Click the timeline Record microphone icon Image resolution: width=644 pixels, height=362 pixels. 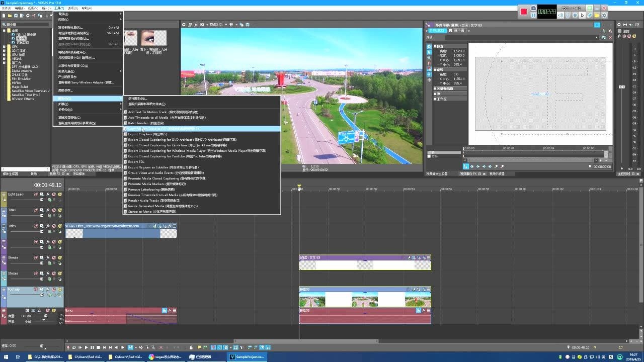pos(68,347)
